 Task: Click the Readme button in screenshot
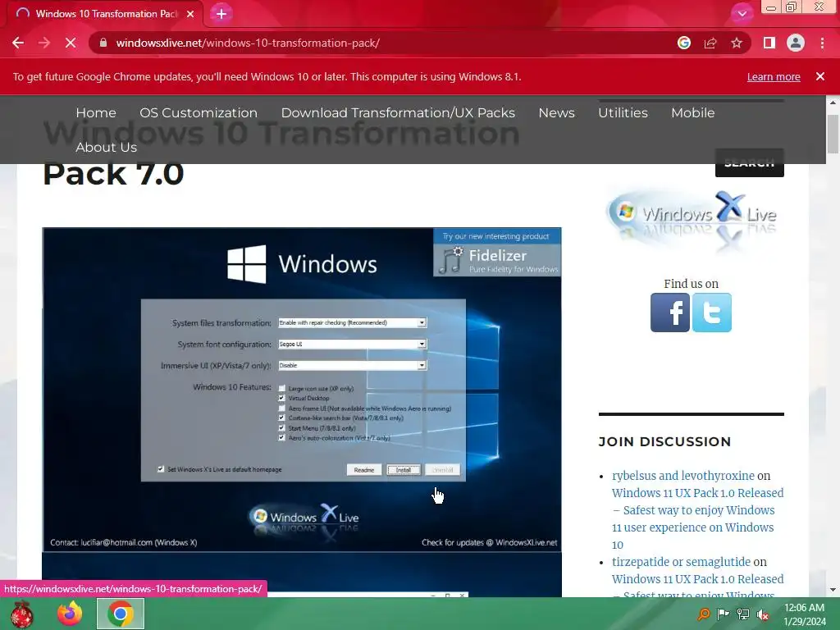[363, 470]
